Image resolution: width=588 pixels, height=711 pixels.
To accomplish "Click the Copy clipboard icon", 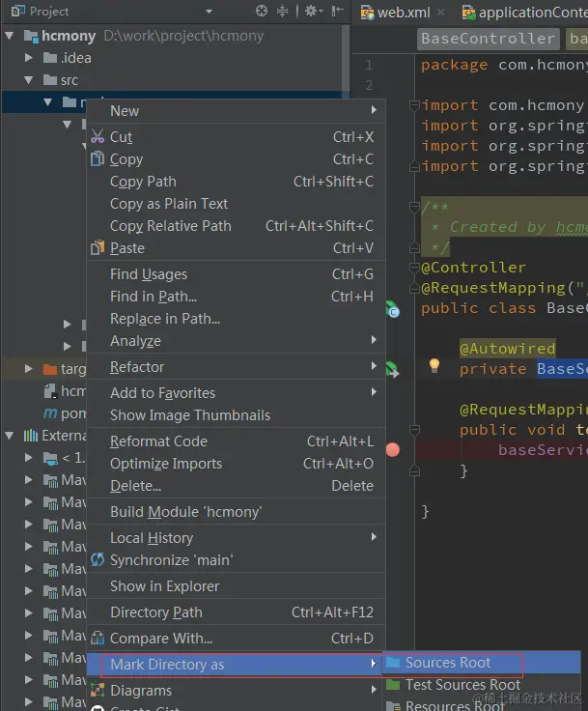I will (x=98, y=158).
